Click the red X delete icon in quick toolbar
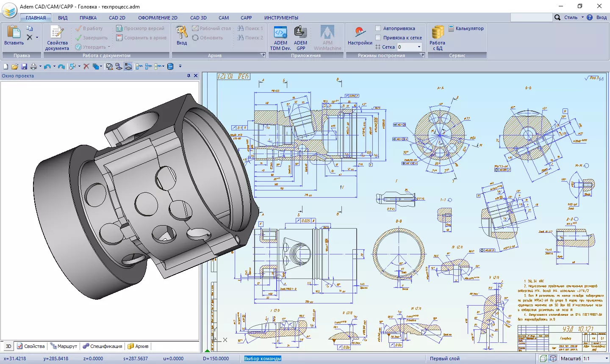 coord(86,66)
